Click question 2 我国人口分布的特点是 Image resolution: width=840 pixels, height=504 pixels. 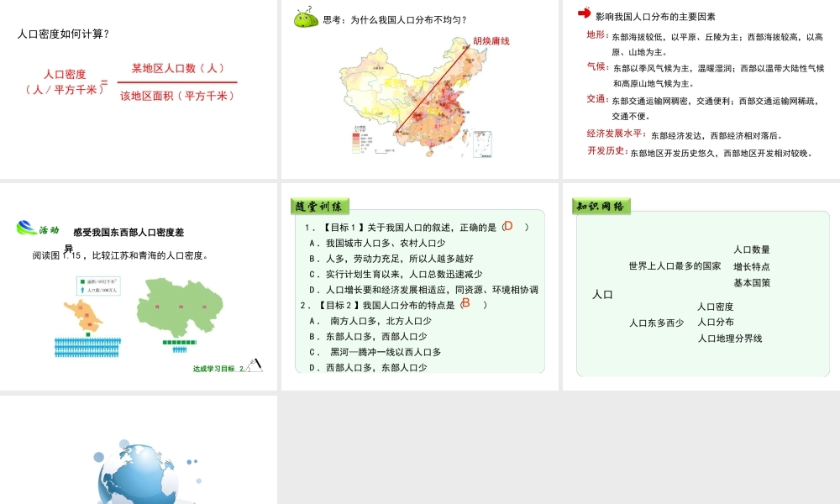point(394,305)
